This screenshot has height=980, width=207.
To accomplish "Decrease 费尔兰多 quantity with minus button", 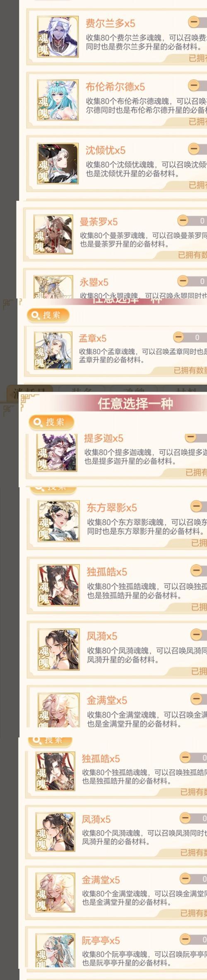I will (193, 21).
